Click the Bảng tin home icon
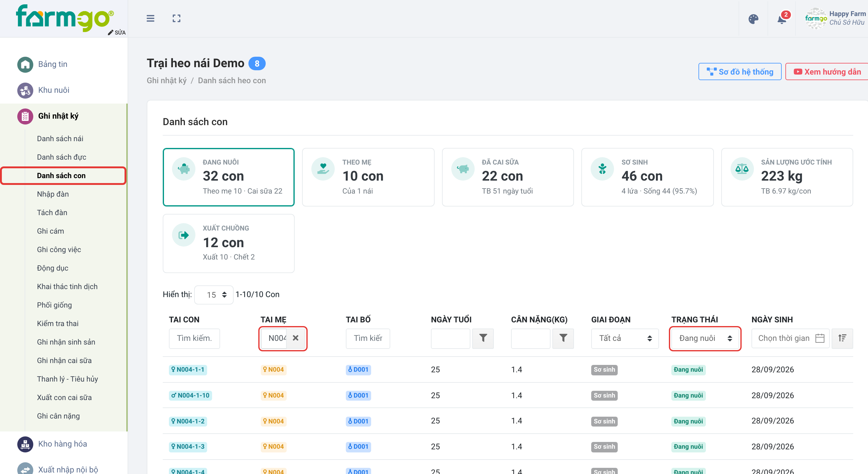Screen dimensions: 868x474 point(25,64)
